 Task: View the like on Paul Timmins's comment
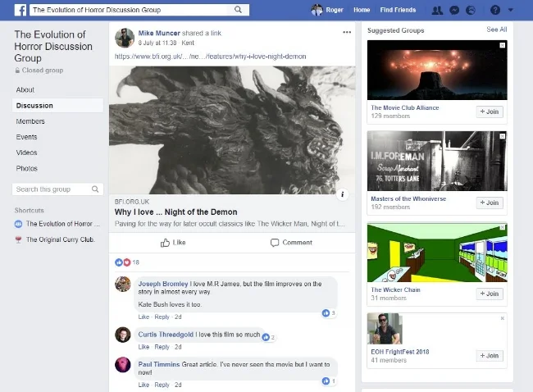click(x=329, y=381)
